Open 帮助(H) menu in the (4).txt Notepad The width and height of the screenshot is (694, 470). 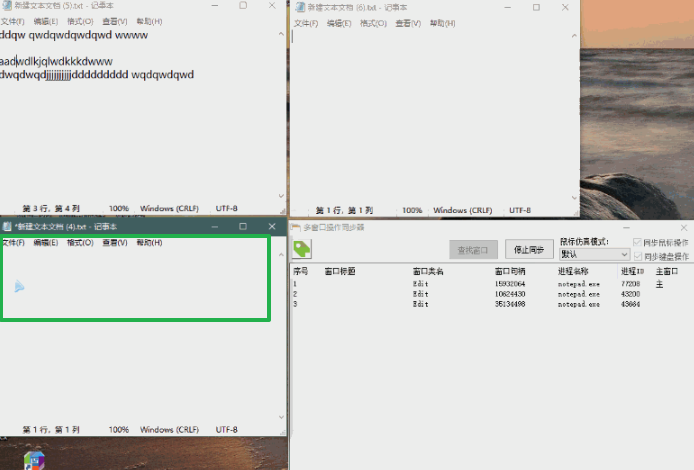point(149,243)
